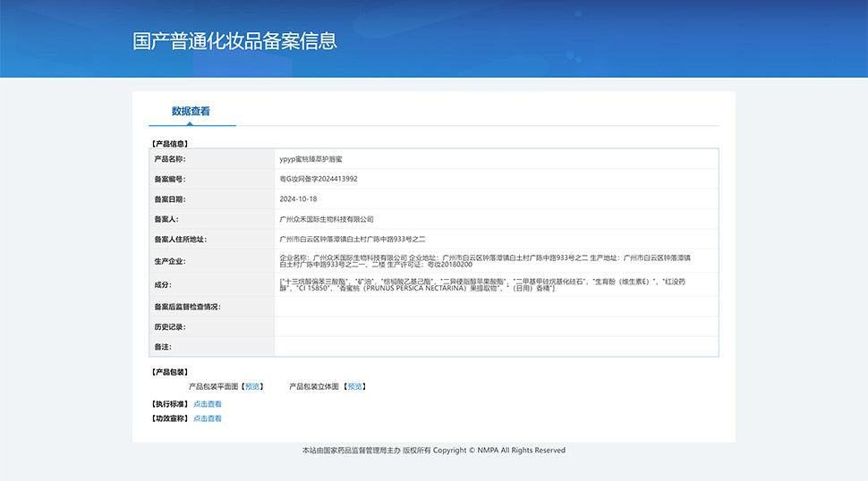Screen dimensions: 868x481
Task: Click the 备案人住所地址 address value
Action: [x=352, y=240]
